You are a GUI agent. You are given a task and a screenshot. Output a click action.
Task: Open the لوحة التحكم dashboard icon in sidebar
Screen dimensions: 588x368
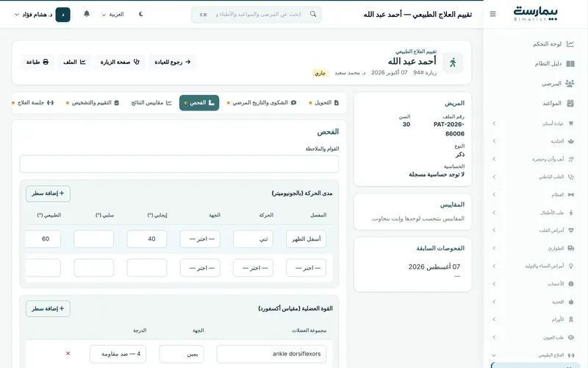[570, 44]
